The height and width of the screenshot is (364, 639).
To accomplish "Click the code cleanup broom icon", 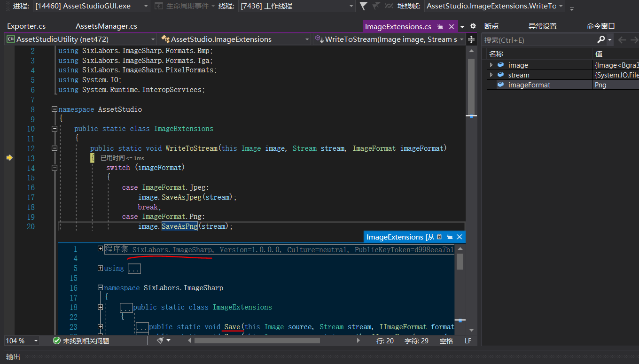I will pos(160,341).
